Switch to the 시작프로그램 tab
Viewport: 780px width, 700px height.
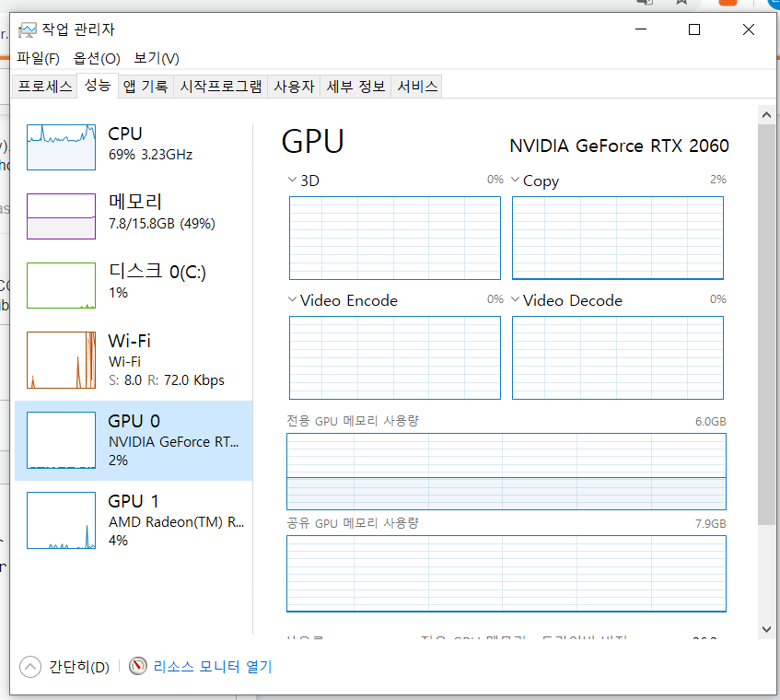point(221,87)
